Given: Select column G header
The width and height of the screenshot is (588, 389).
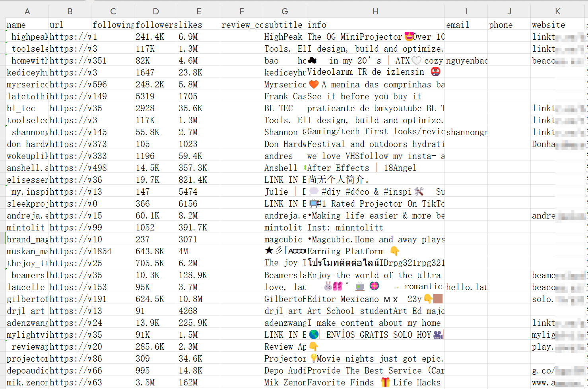Looking at the screenshot, I should click(x=285, y=12).
